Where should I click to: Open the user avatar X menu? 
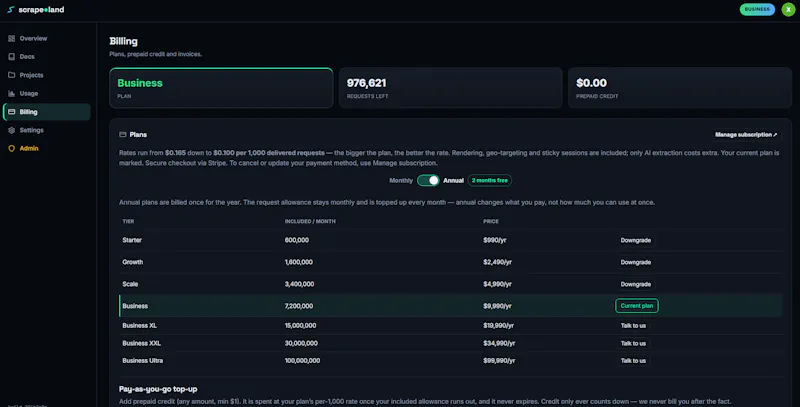[x=788, y=9]
